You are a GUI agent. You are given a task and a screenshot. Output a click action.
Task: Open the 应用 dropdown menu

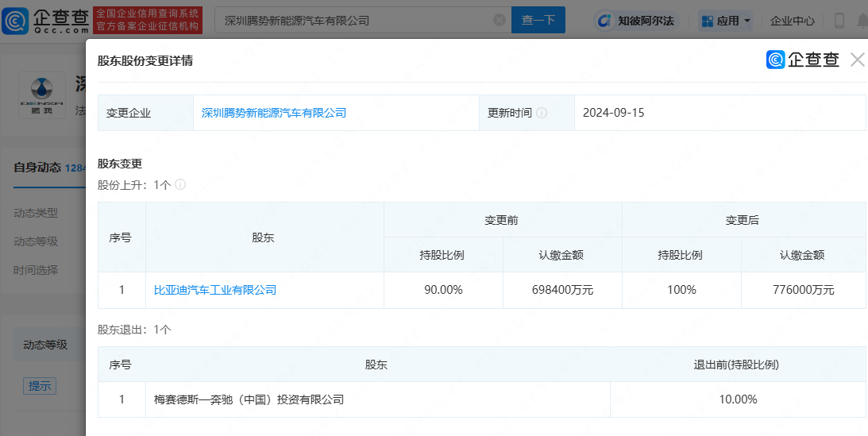click(725, 21)
